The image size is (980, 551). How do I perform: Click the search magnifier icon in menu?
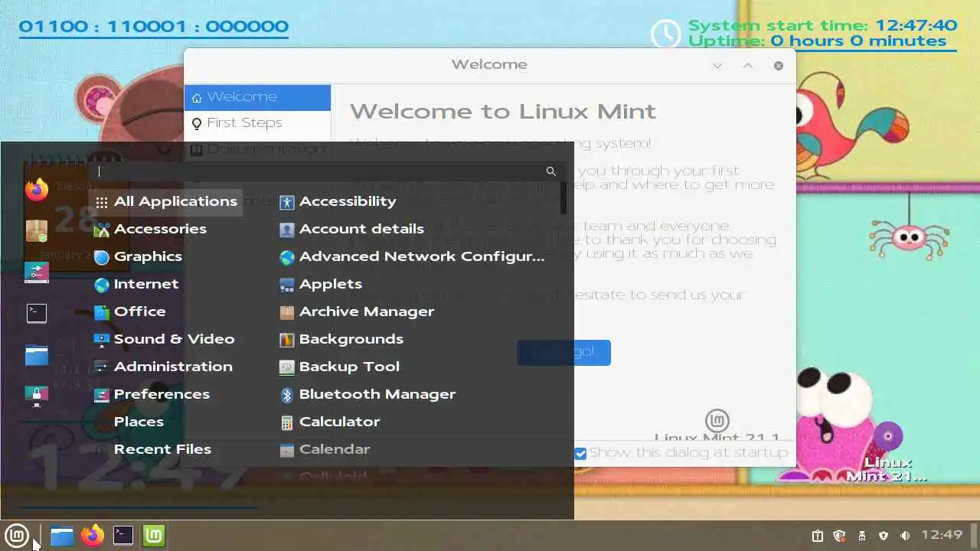[550, 171]
